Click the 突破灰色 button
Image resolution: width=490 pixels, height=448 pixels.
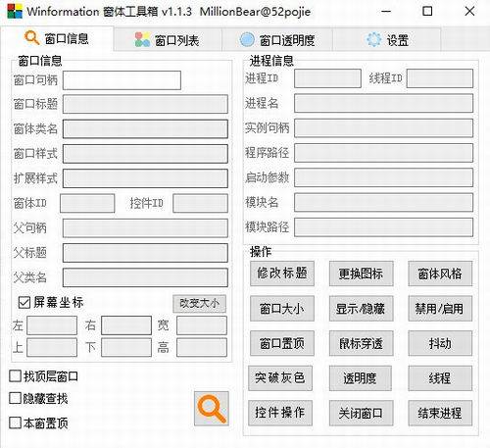pyautogui.click(x=280, y=378)
